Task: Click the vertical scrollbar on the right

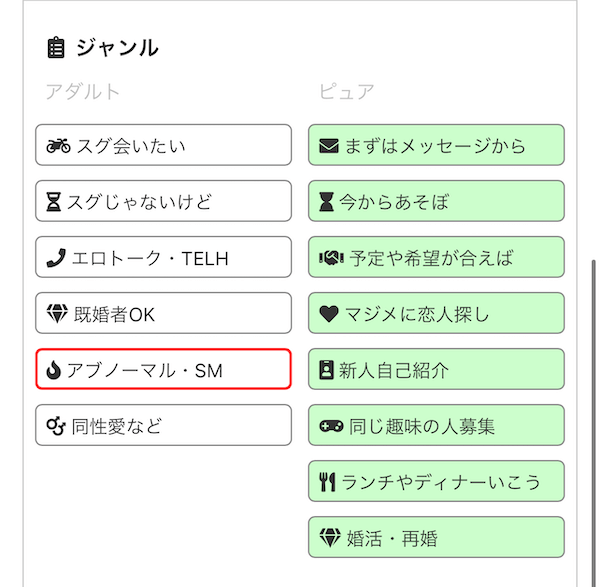Action: pyautogui.click(x=593, y=423)
